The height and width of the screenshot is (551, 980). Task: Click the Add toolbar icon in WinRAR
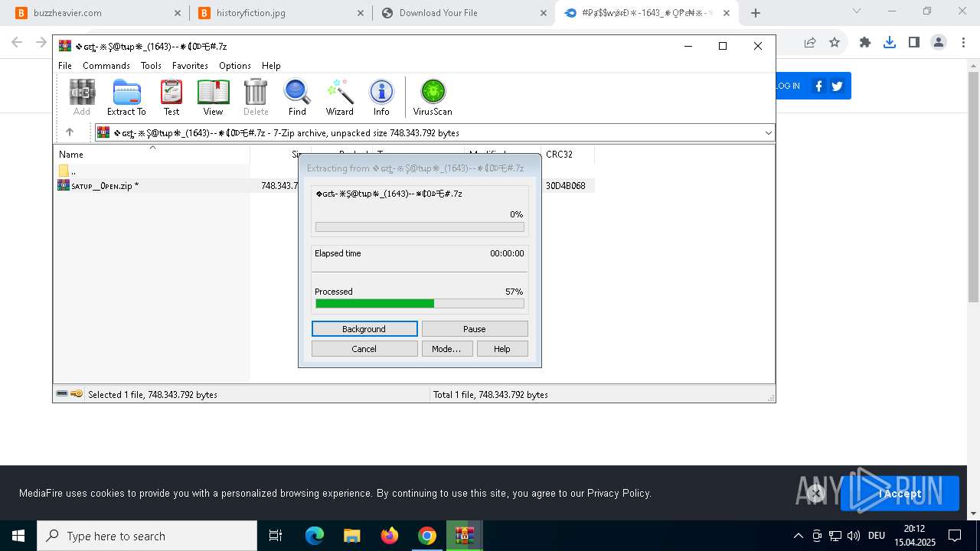tap(82, 97)
